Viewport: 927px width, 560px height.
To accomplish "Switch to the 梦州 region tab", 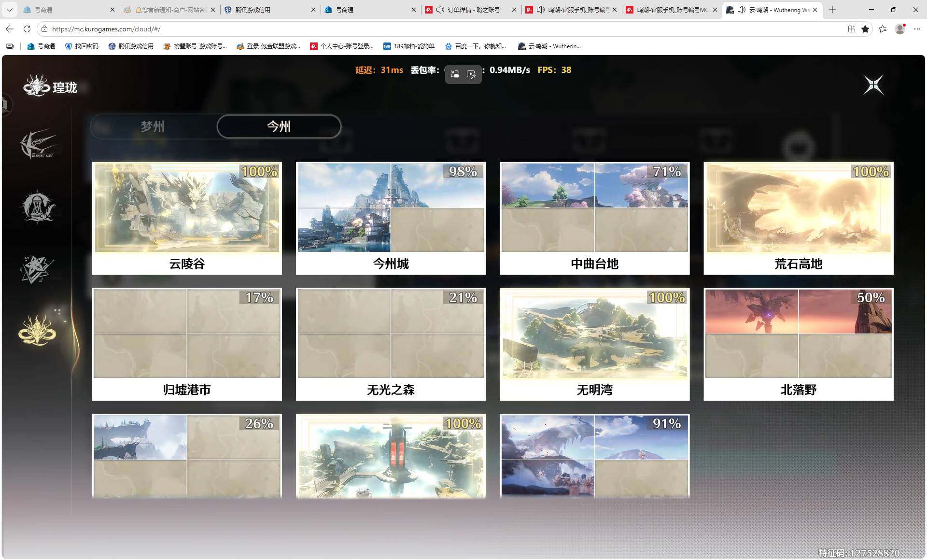I will click(x=153, y=126).
